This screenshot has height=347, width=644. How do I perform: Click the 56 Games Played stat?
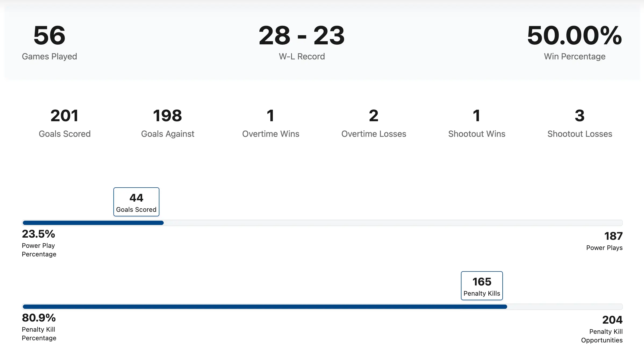coord(49,42)
